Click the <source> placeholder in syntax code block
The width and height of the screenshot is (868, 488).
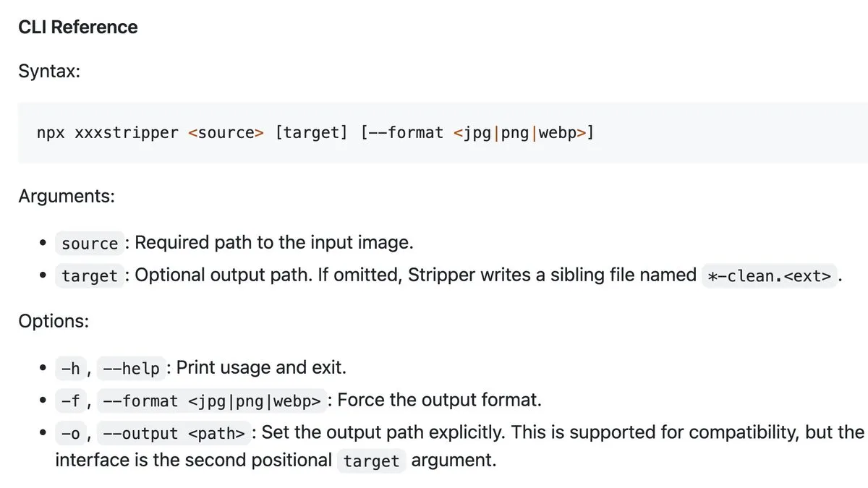pos(226,133)
